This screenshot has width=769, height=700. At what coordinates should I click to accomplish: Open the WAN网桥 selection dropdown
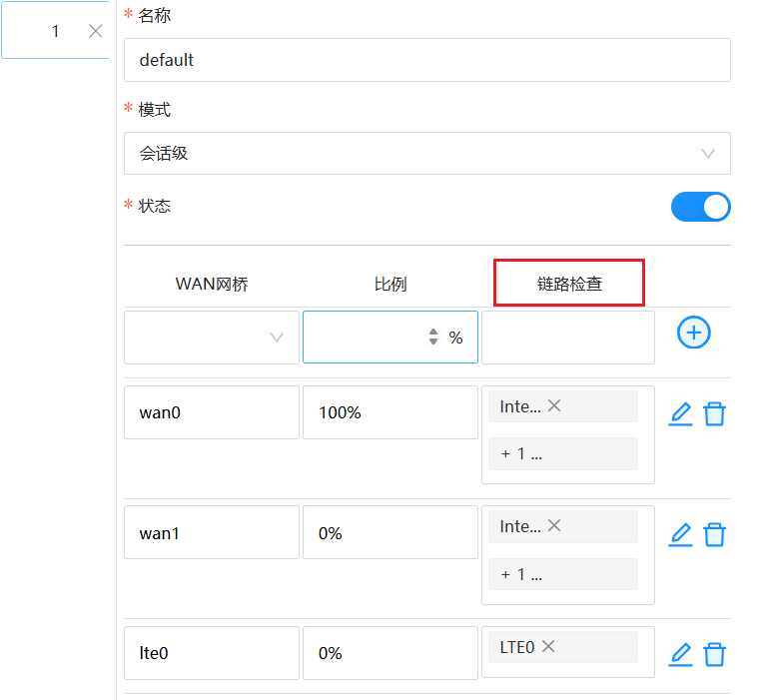click(x=212, y=338)
